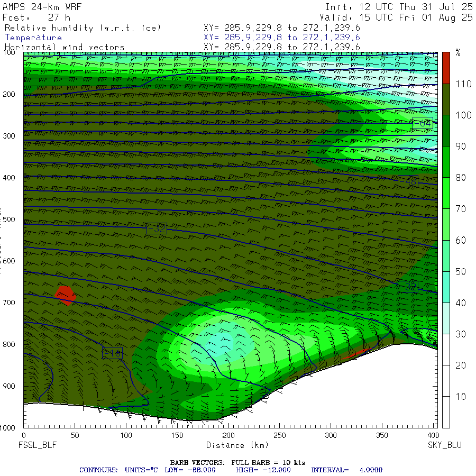This screenshot has width=476, height=476.
Task: Click the '350' distance axis label
Action: 382,435
